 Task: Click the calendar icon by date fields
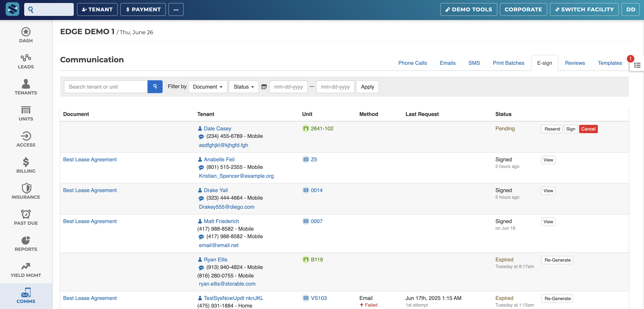(x=264, y=87)
